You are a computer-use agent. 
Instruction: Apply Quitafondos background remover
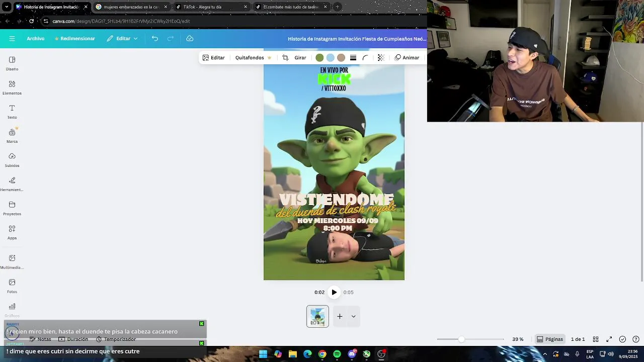pyautogui.click(x=253, y=58)
